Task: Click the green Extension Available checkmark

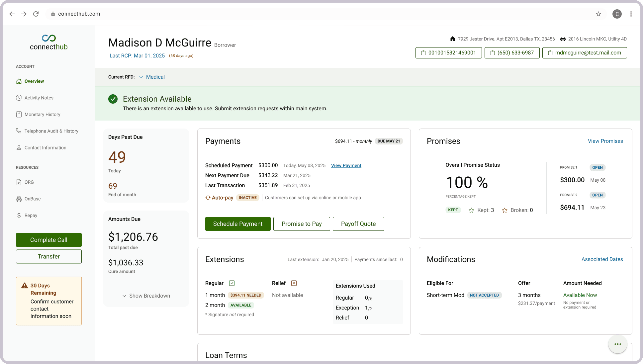Action: (113, 99)
